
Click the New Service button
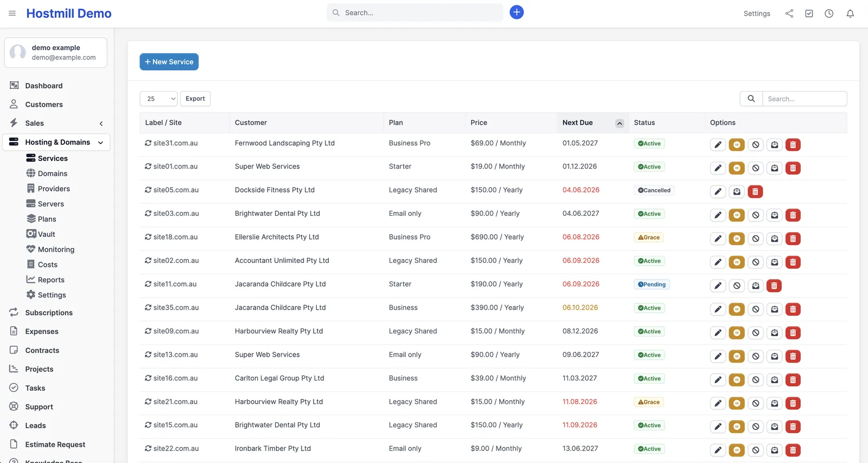click(169, 62)
